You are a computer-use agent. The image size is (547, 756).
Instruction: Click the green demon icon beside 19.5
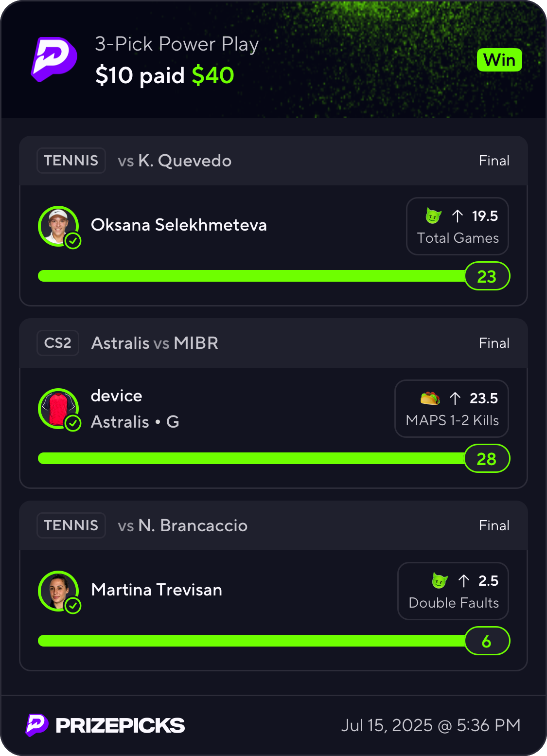point(433,216)
